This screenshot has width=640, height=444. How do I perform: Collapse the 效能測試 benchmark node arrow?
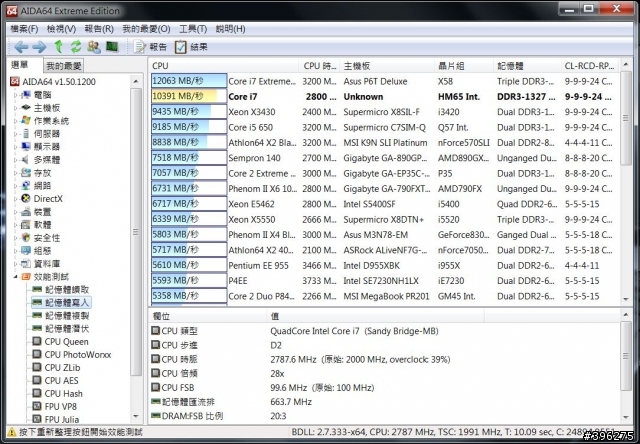16,277
